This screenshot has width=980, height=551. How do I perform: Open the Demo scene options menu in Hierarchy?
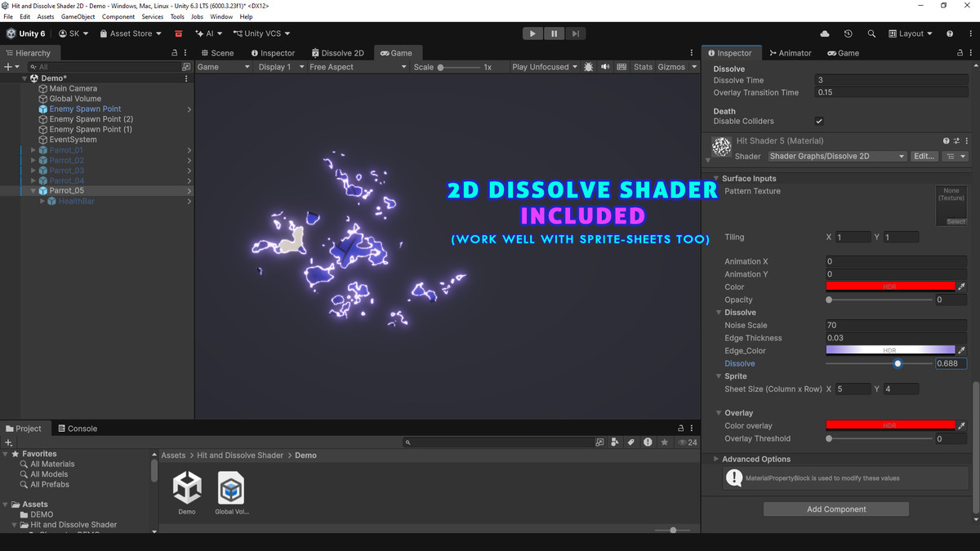click(186, 78)
